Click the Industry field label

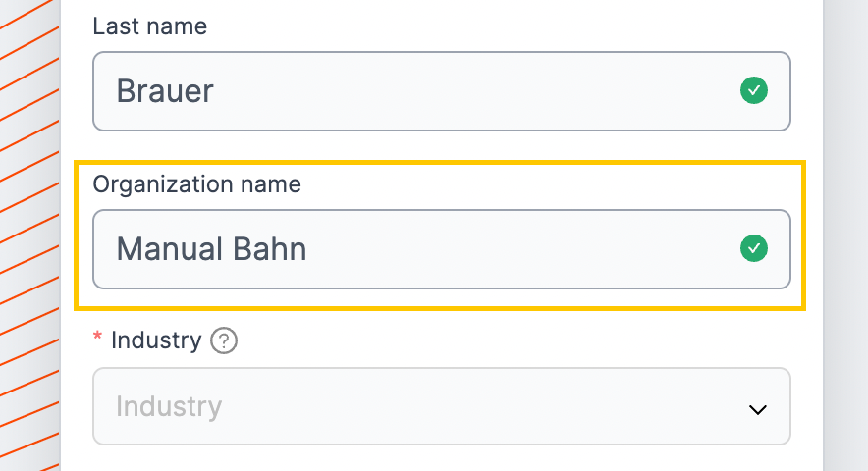tap(156, 340)
